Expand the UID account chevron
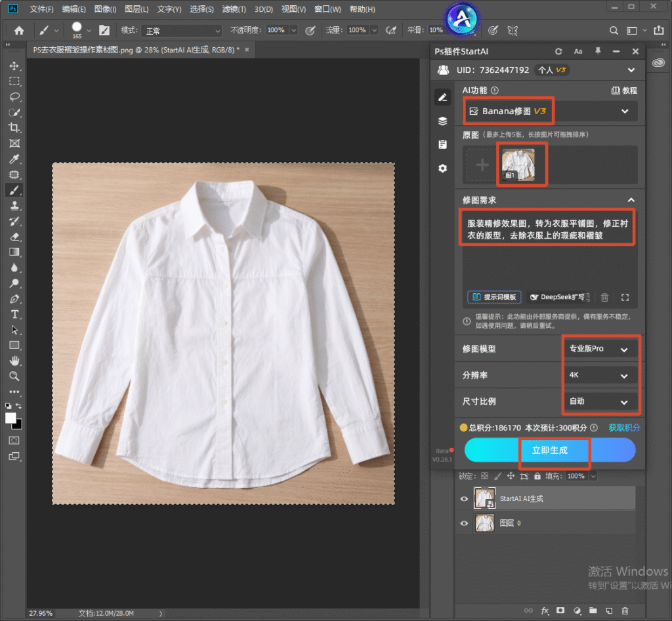The width and height of the screenshot is (672, 621). click(631, 70)
